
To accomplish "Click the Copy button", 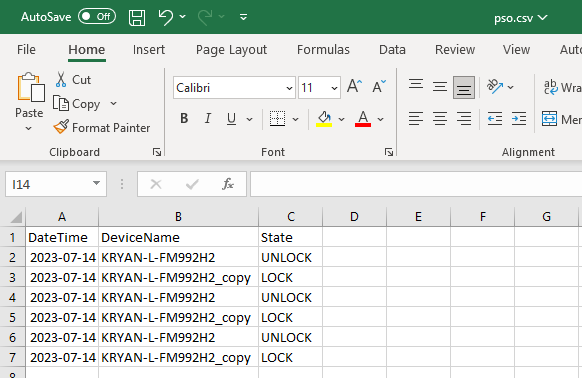I will pos(77,104).
